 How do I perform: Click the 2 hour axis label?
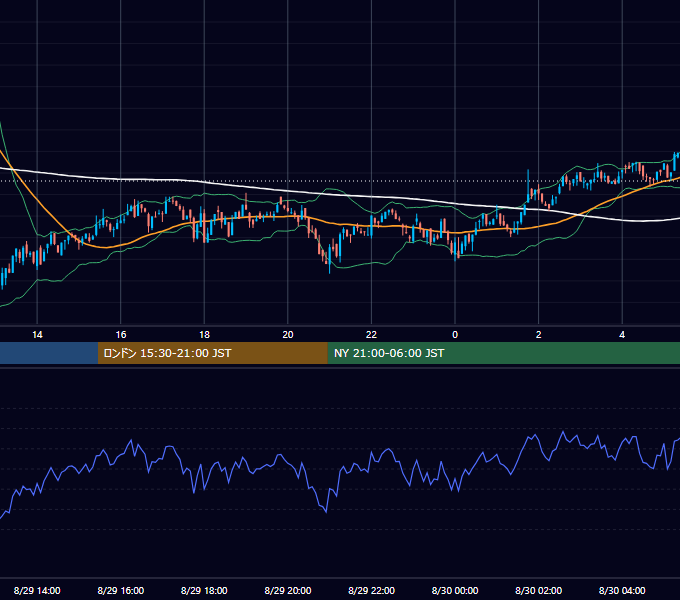(x=539, y=335)
